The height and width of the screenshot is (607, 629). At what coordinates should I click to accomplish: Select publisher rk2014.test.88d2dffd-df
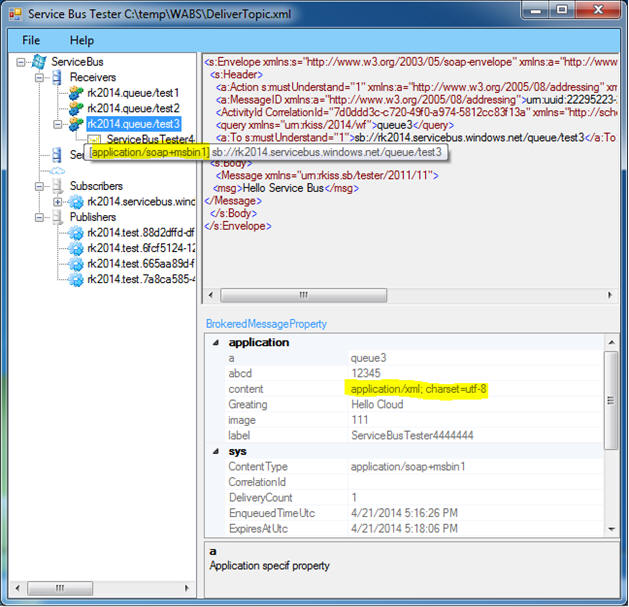(141, 233)
